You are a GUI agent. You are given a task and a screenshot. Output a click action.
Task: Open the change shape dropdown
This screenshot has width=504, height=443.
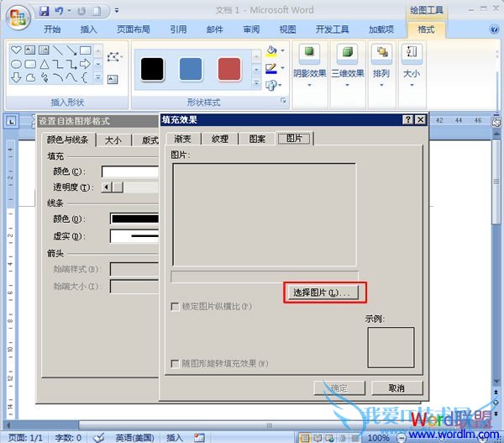(x=274, y=85)
